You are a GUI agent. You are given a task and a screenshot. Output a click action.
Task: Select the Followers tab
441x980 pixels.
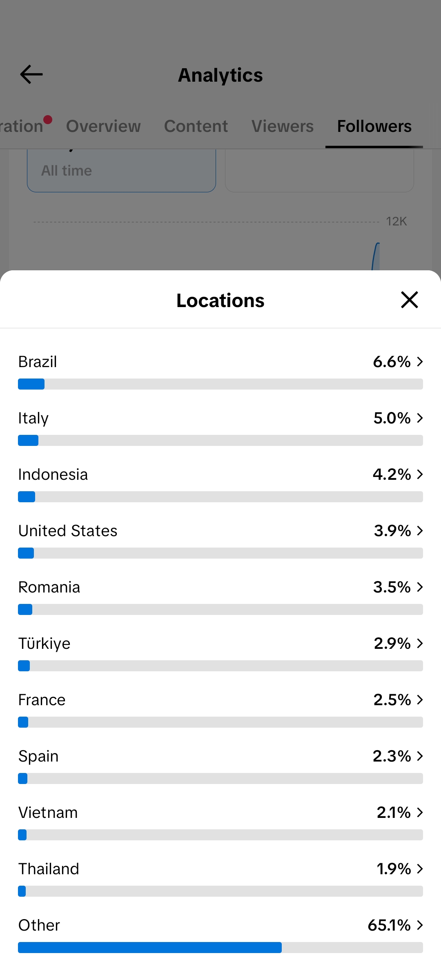pos(374,126)
